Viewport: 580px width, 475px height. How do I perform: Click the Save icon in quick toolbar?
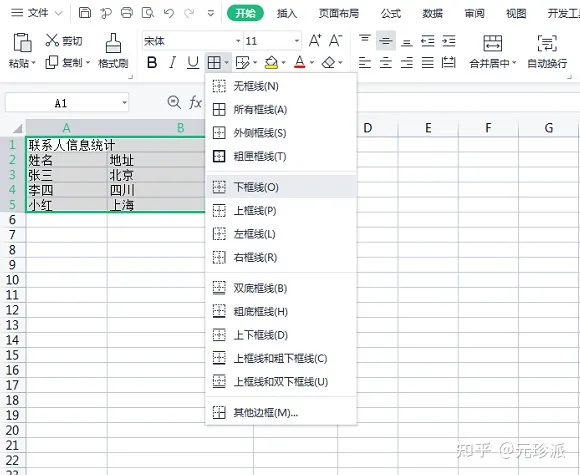pyautogui.click(x=85, y=13)
